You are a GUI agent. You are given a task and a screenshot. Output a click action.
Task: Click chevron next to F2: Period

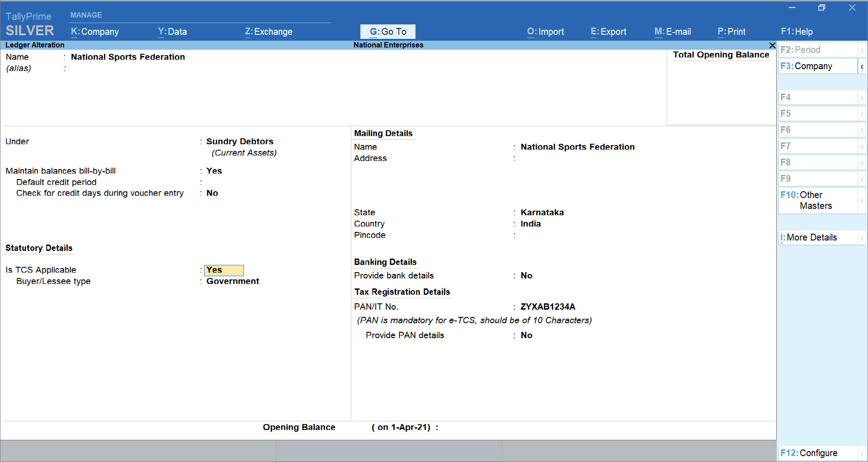tap(862, 50)
